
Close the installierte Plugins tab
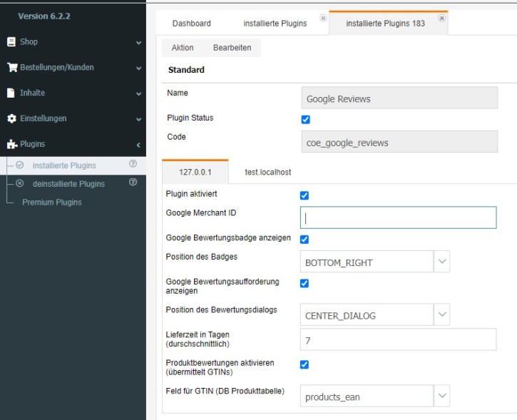tap(324, 18)
